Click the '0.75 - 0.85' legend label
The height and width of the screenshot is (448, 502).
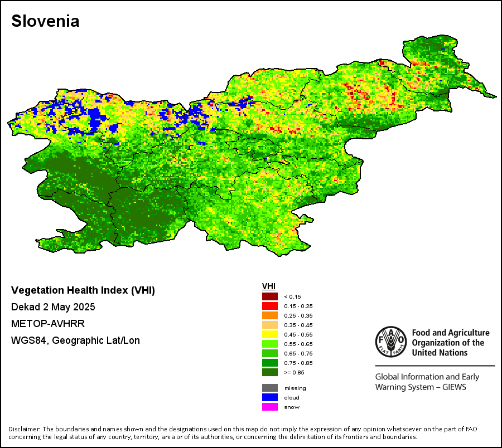click(298, 363)
